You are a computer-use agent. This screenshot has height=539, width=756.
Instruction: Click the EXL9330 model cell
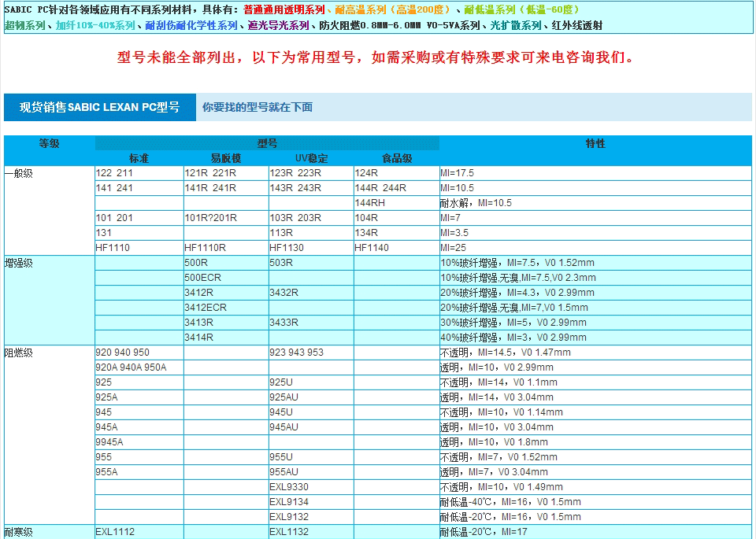click(289, 486)
